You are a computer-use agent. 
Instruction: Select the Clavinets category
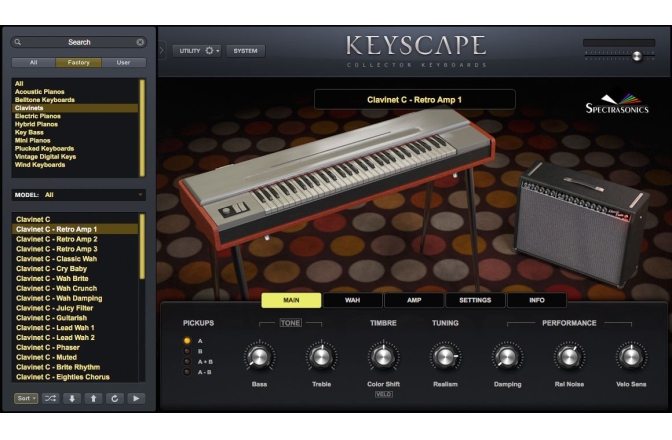[75, 108]
